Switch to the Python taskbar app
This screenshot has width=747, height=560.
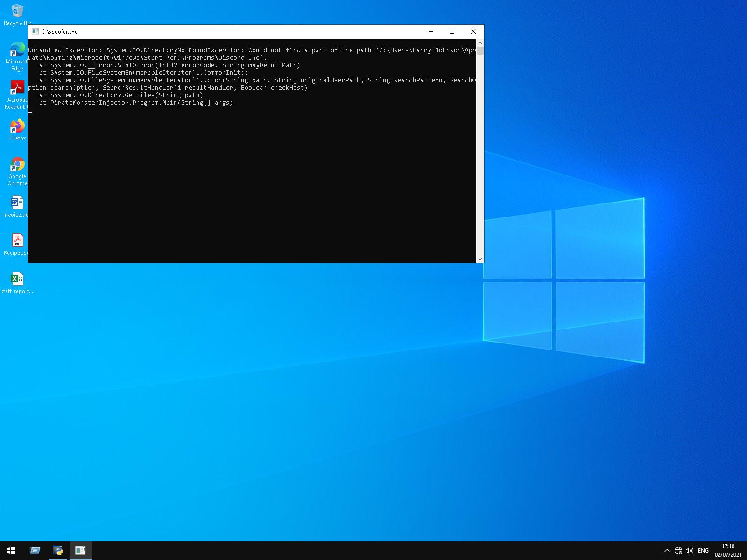click(x=58, y=551)
